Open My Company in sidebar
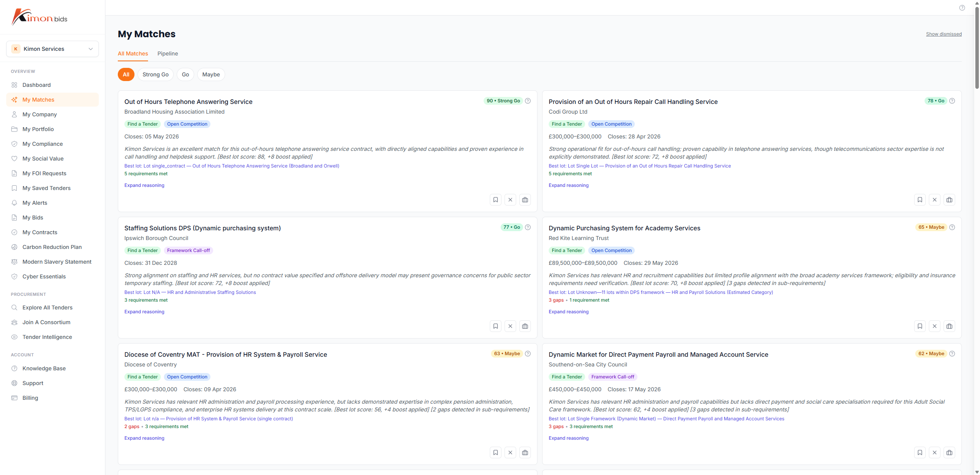 [x=52, y=114]
